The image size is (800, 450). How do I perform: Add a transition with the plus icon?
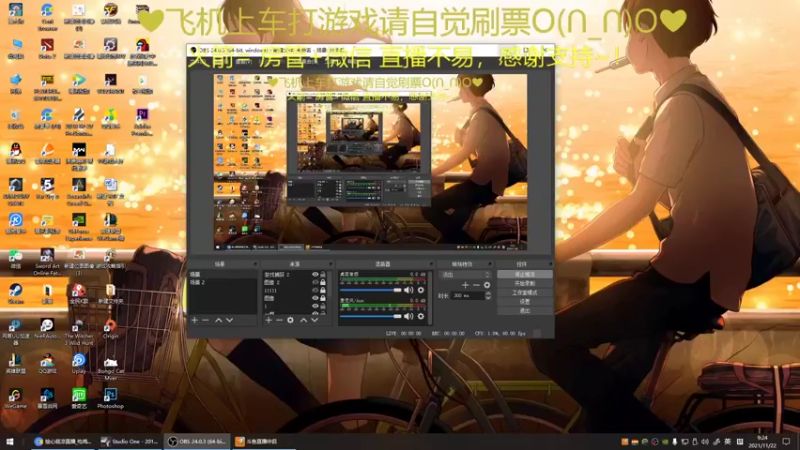[465, 285]
